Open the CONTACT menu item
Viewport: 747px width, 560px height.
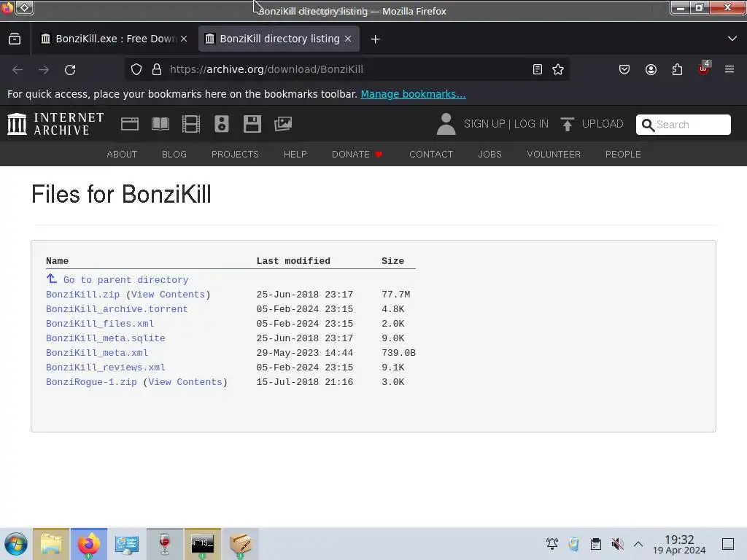click(431, 155)
